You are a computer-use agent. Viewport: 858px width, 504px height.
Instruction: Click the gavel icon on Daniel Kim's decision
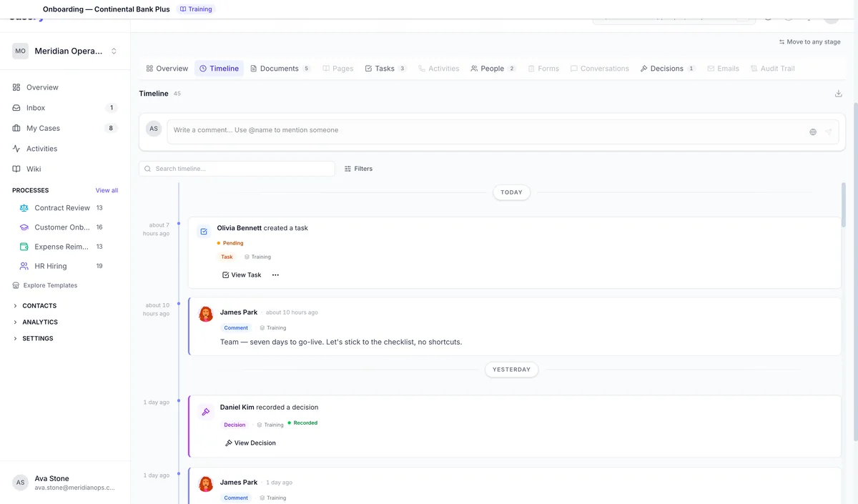click(206, 412)
